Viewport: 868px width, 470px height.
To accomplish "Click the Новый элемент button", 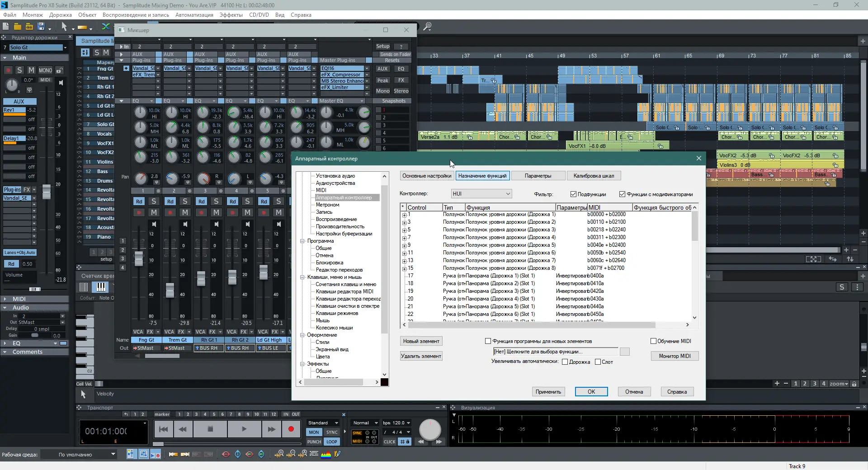I will (x=421, y=341).
